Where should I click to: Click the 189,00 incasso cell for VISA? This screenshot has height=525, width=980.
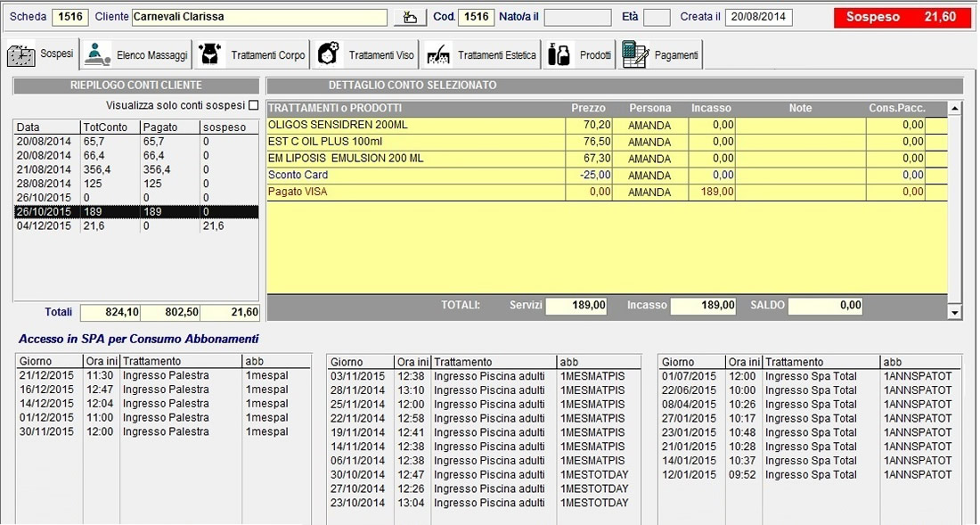click(712, 192)
